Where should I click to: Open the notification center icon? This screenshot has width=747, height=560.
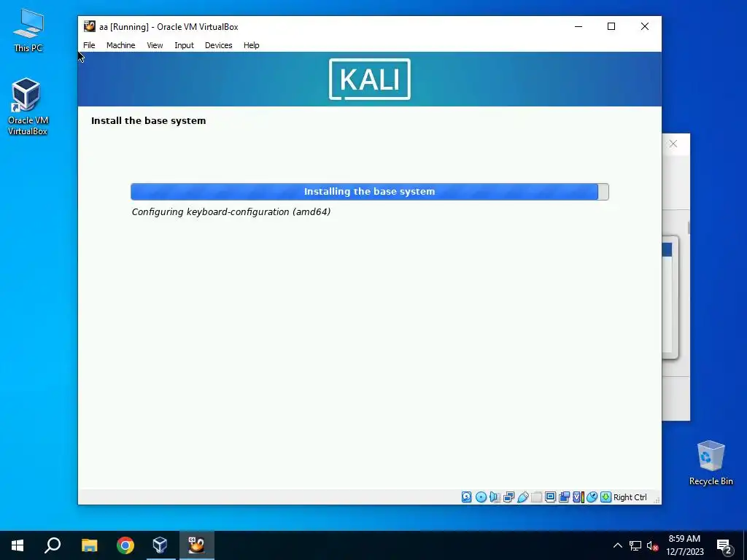(x=724, y=546)
